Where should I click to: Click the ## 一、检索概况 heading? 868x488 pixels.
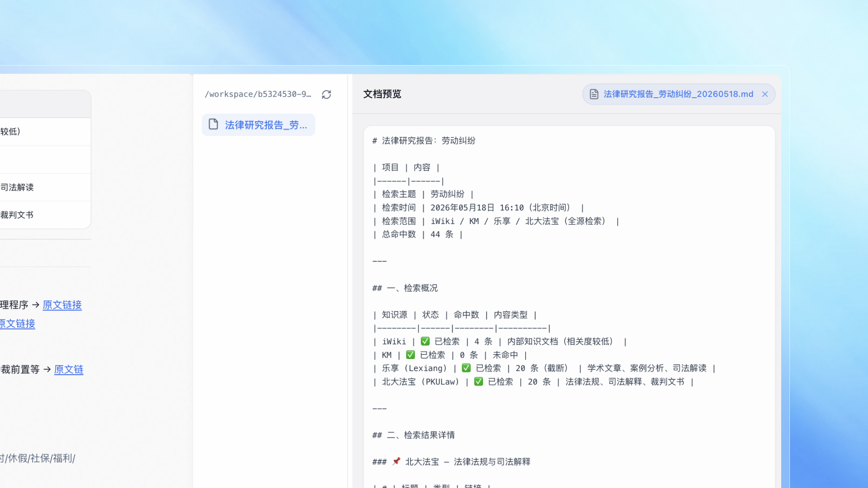coord(405,288)
